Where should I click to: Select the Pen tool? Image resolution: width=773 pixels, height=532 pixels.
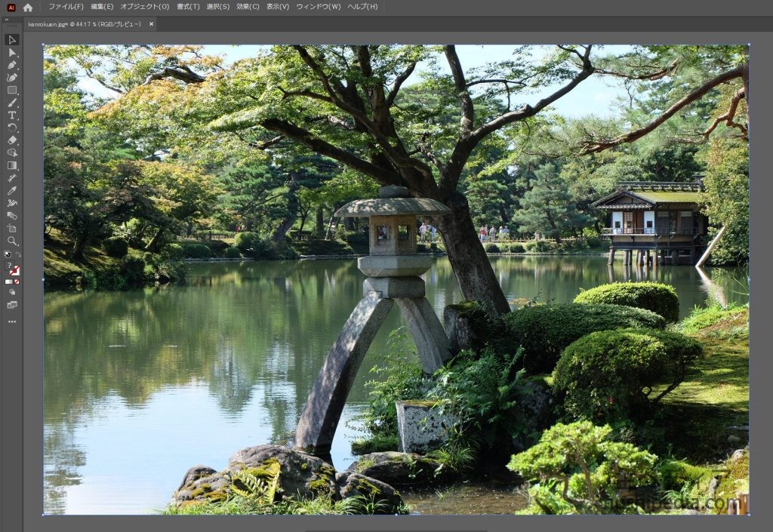12,65
